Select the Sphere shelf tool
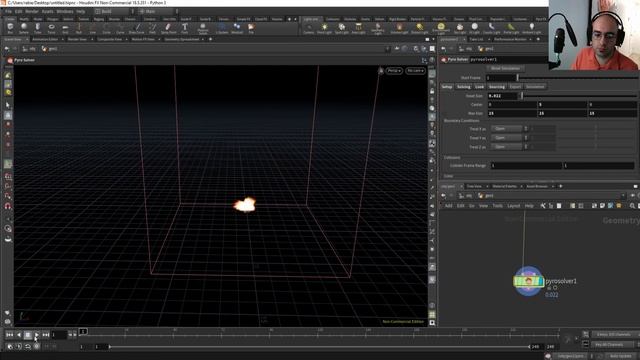 (24, 28)
